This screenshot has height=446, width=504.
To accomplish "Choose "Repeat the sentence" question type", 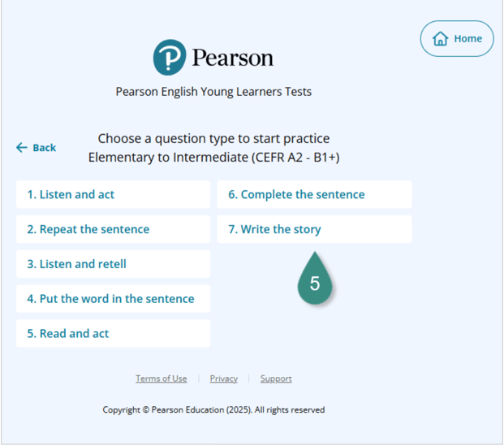I will [113, 230].
